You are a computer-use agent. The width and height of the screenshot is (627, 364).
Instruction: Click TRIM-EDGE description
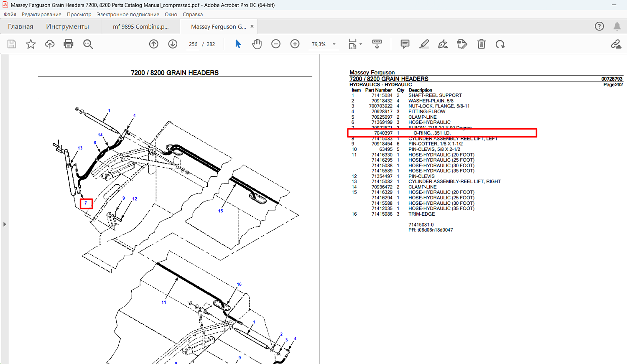pyautogui.click(x=422, y=214)
